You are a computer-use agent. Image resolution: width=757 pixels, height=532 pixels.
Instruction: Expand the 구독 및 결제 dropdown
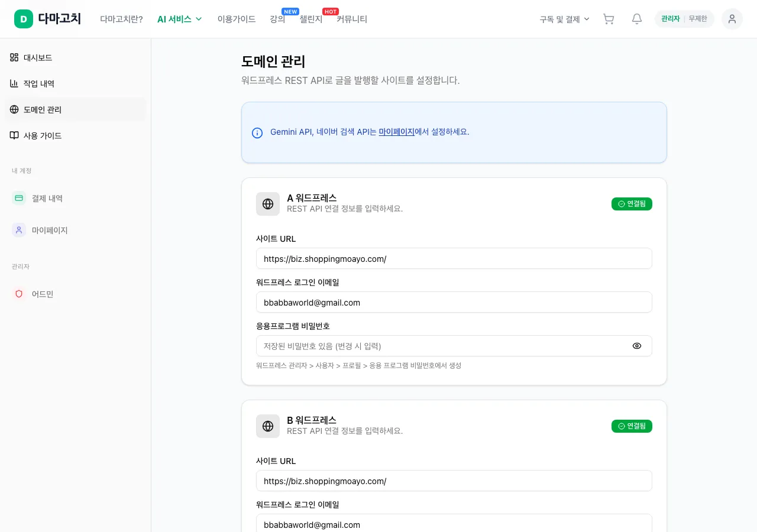564,19
